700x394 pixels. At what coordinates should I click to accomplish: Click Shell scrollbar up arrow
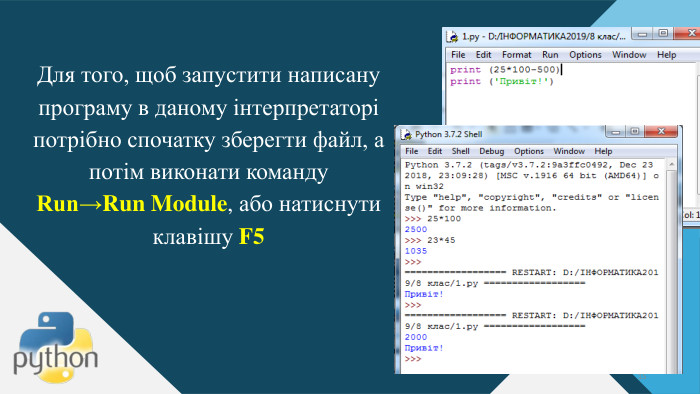point(671,165)
